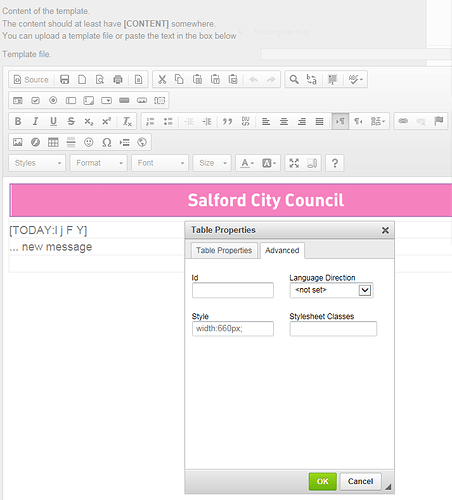Insert a Text Field icon
This screenshot has width=452, height=500.
(x=71, y=100)
